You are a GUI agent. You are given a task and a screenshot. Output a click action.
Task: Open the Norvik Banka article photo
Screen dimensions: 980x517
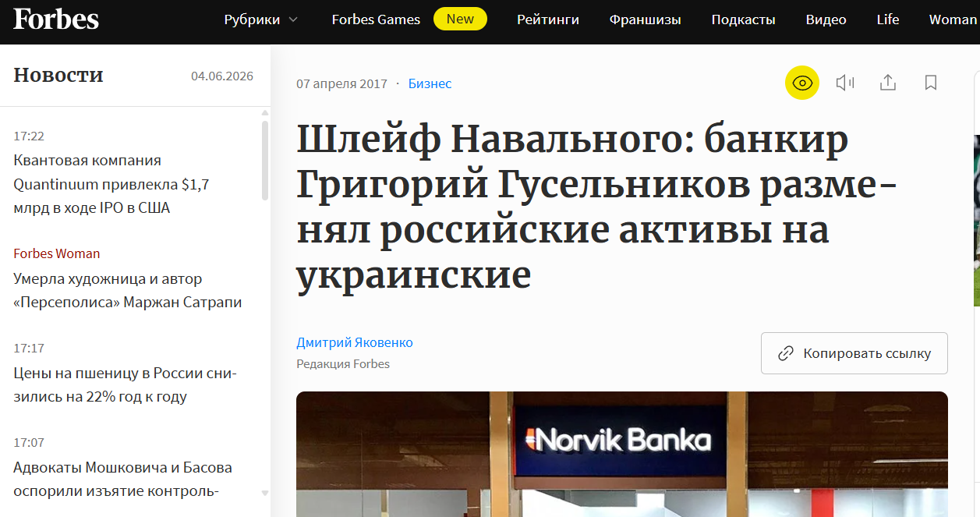(622, 454)
